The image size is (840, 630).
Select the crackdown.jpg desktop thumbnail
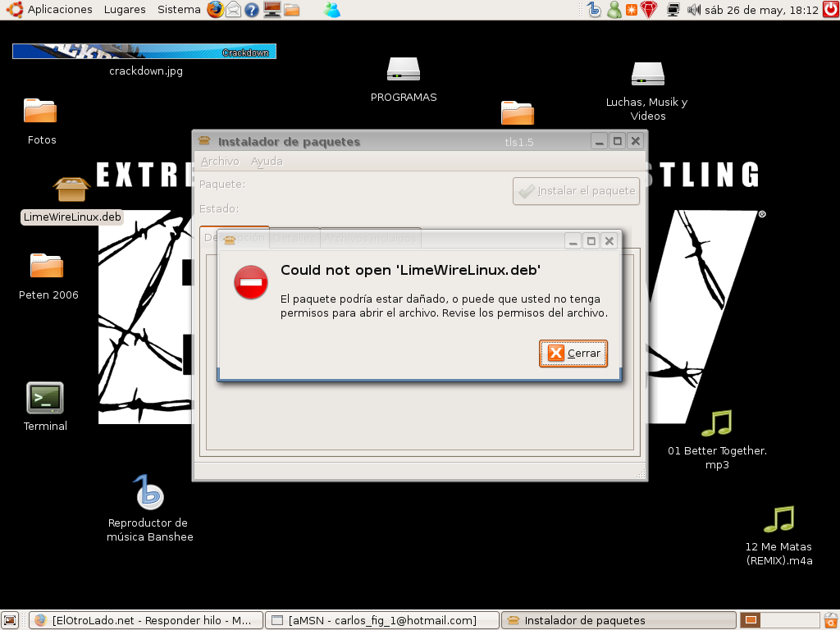tap(144, 52)
